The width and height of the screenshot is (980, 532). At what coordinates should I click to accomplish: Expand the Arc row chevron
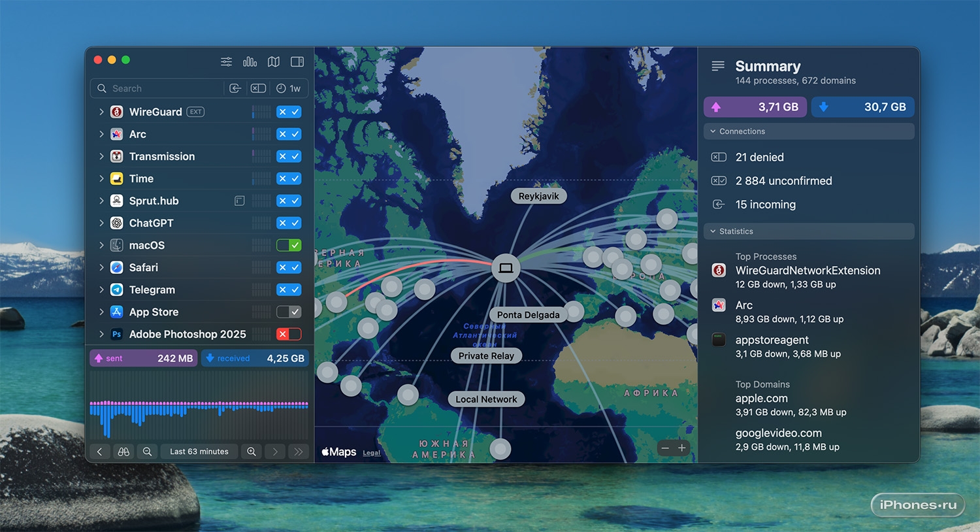pyautogui.click(x=101, y=134)
